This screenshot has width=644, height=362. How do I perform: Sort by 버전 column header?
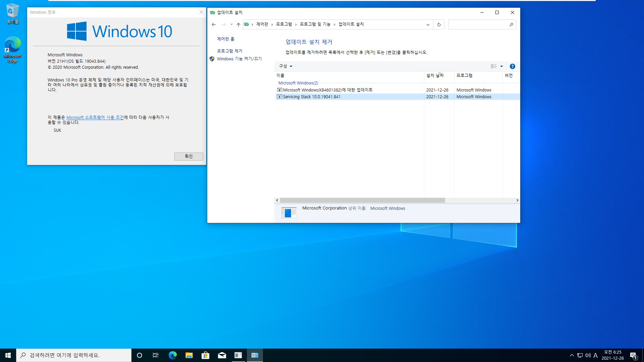tap(511, 76)
